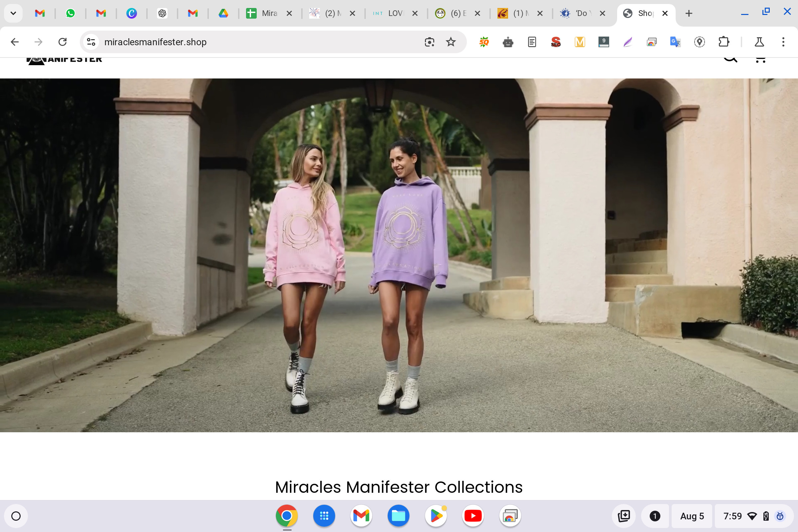This screenshot has width=798, height=532.
Task: Open the location pin extension icon
Action: tap(699, 42)
